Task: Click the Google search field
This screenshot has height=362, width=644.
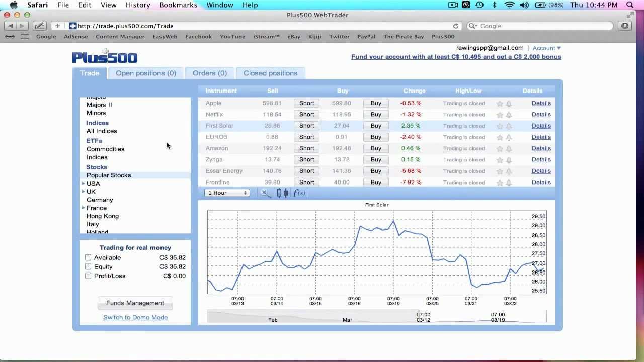Action: point(540,26)
